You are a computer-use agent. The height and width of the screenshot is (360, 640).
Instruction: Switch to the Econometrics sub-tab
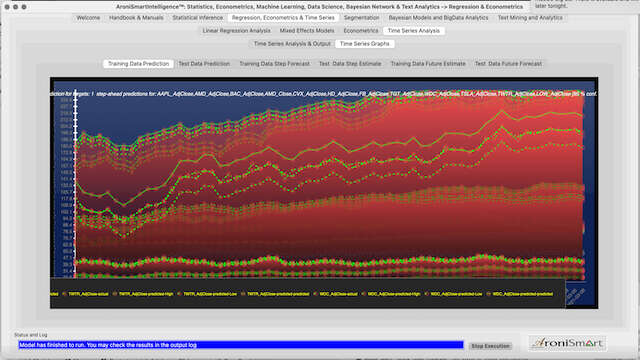(x=360, y=31)
